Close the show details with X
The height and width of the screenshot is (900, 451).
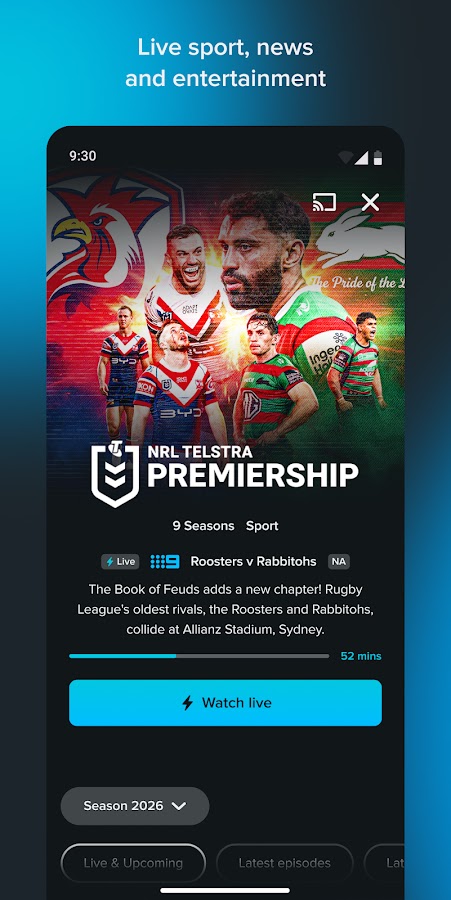coord(370,201)
